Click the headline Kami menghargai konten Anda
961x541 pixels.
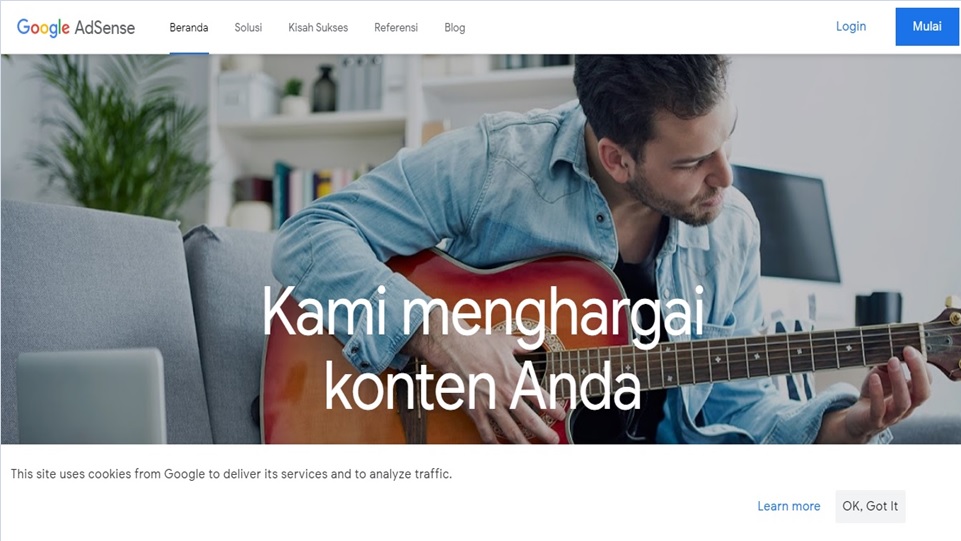pyautogui.click(x=482, y=347)
